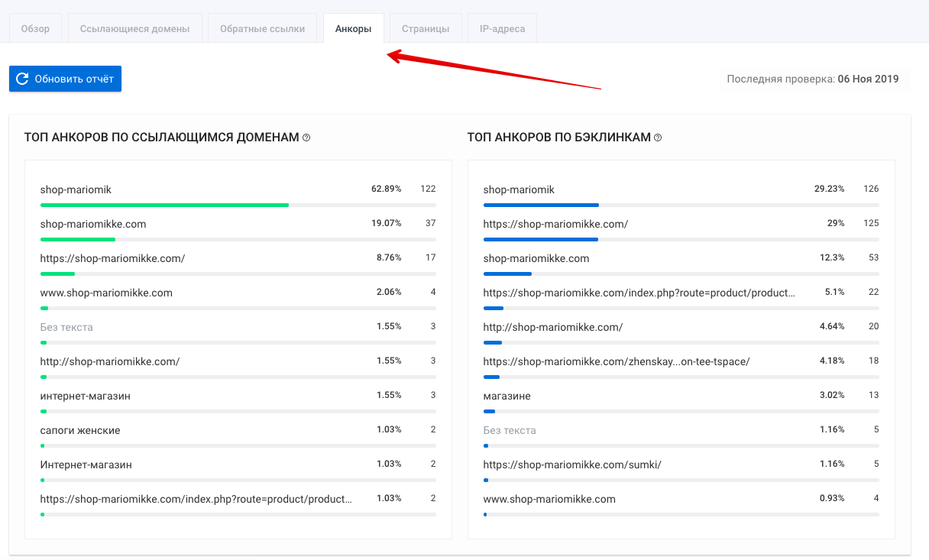Switch to Ссылающиеся домены tab
Screen dimensions: 929x560
coord(134,29)
